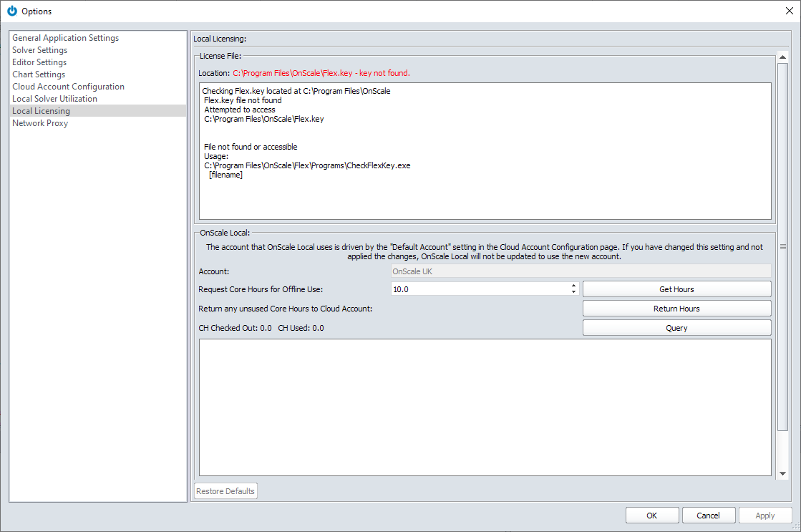Select Local Licensing in the sidebar
Image resolution: width=801 pixels, height=532 pixels.
[x=97, y=111]
